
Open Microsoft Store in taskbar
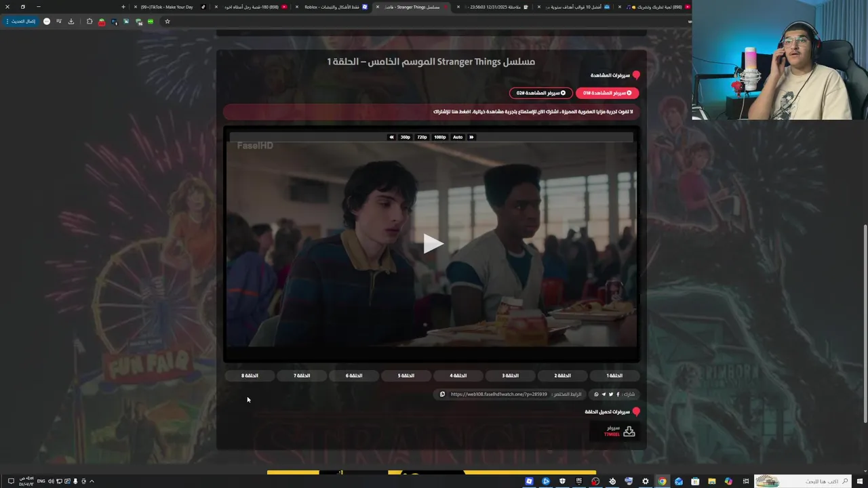click(695, 481)
